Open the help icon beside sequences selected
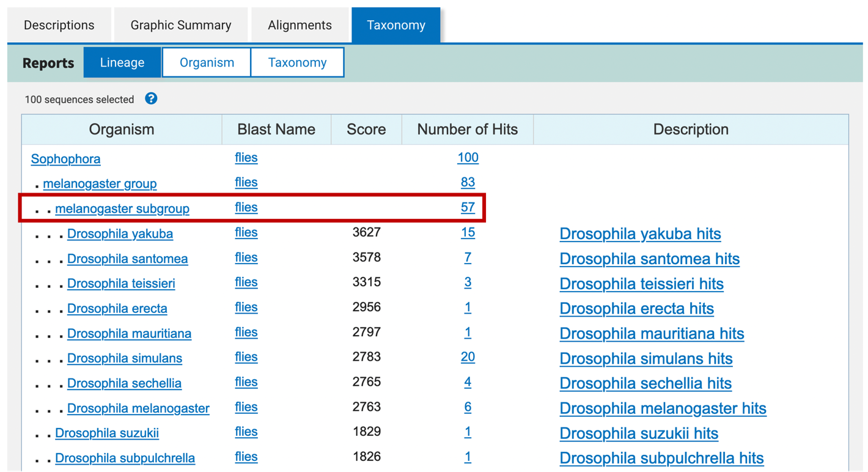 151,98
